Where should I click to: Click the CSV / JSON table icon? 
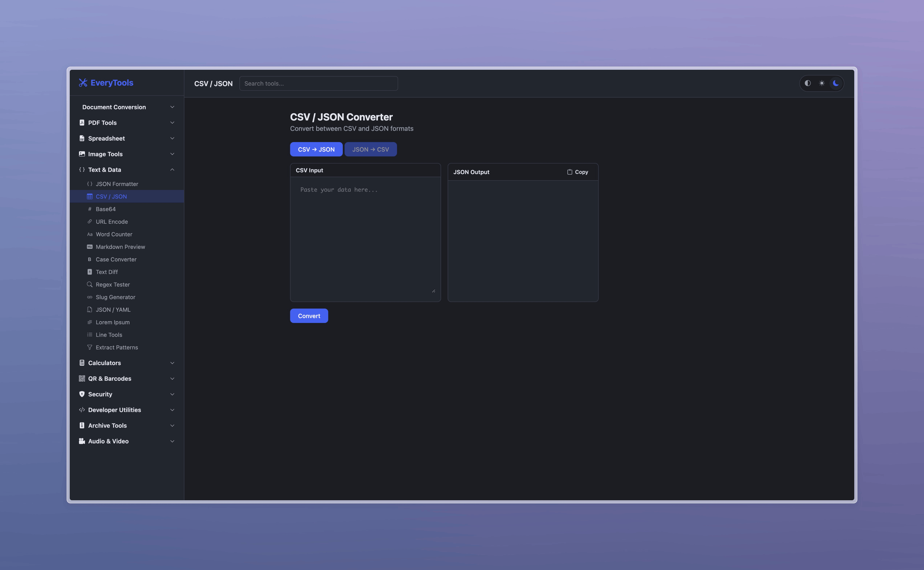tap(90, 196)
